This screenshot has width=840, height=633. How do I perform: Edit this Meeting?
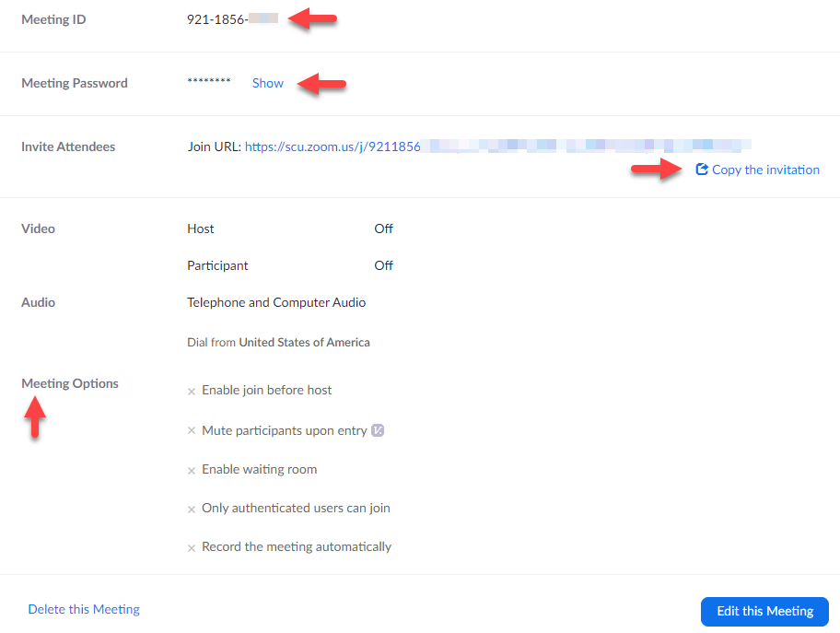pos(764,611)
